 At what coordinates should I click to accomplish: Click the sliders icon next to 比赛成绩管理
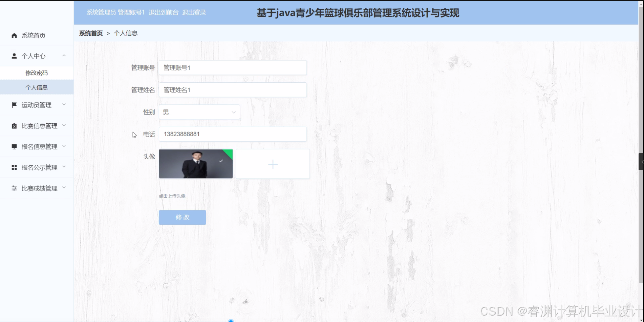pos(14,188)
